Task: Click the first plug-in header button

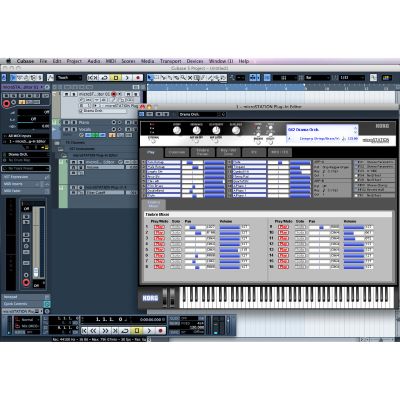Action: pyautogui.click(x=142, y=114)
